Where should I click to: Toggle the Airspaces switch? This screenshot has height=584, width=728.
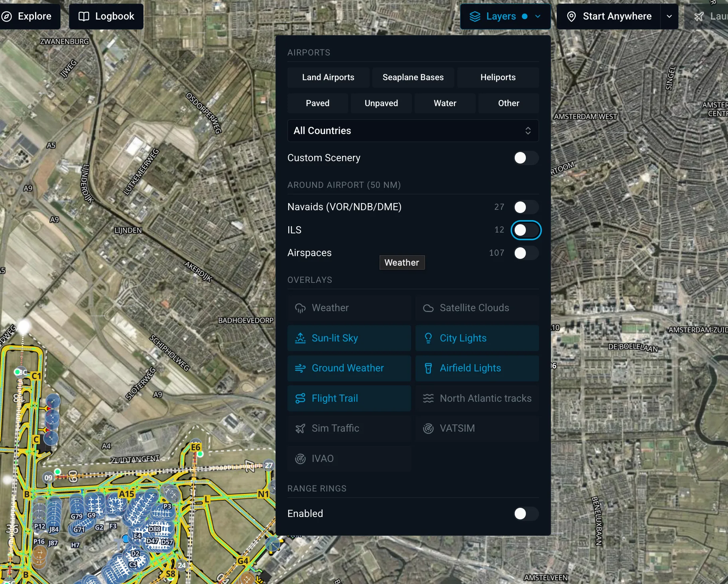click(x=525, y=253)
